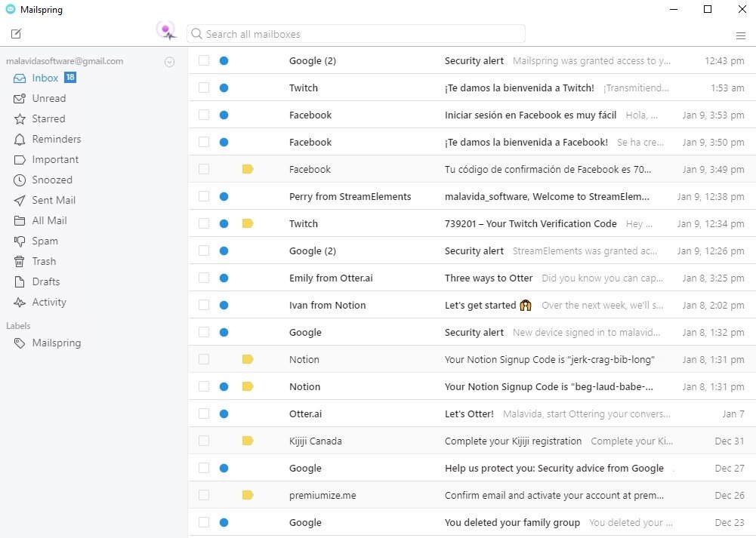
Task: Open the activity tracking icon beside search
Action: pos(167,32)
